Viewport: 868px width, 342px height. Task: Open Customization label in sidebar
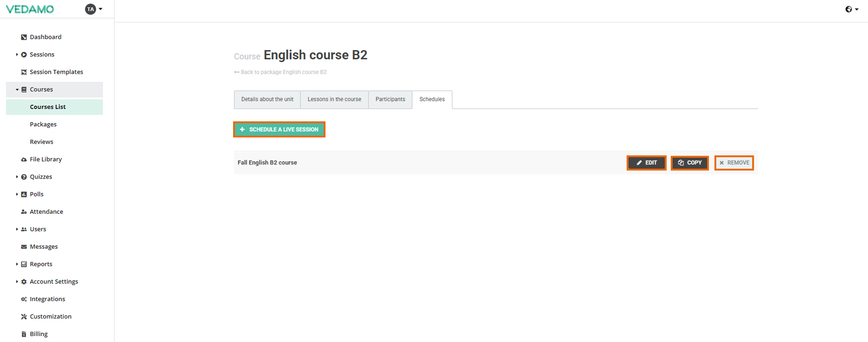point(51,317)
